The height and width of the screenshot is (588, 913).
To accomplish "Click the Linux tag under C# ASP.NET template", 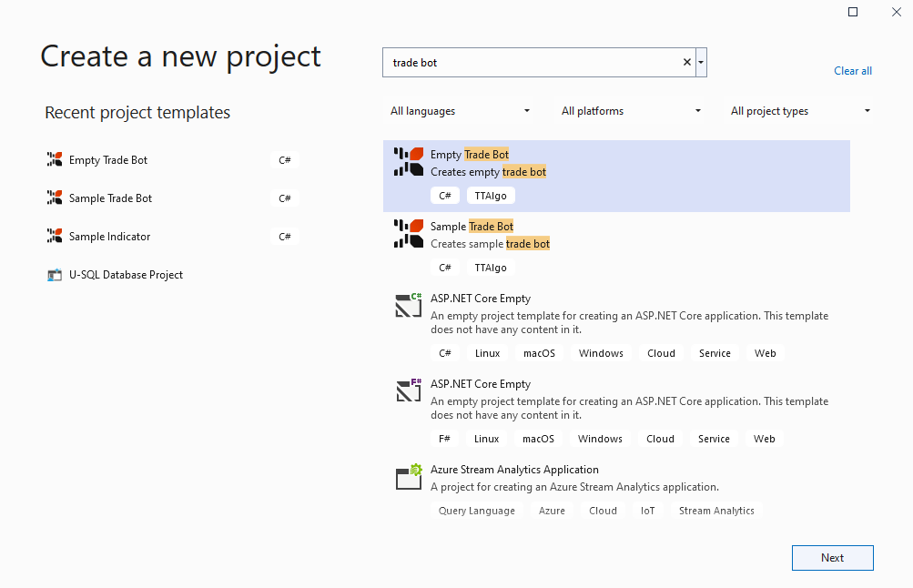I will [487, 353].
